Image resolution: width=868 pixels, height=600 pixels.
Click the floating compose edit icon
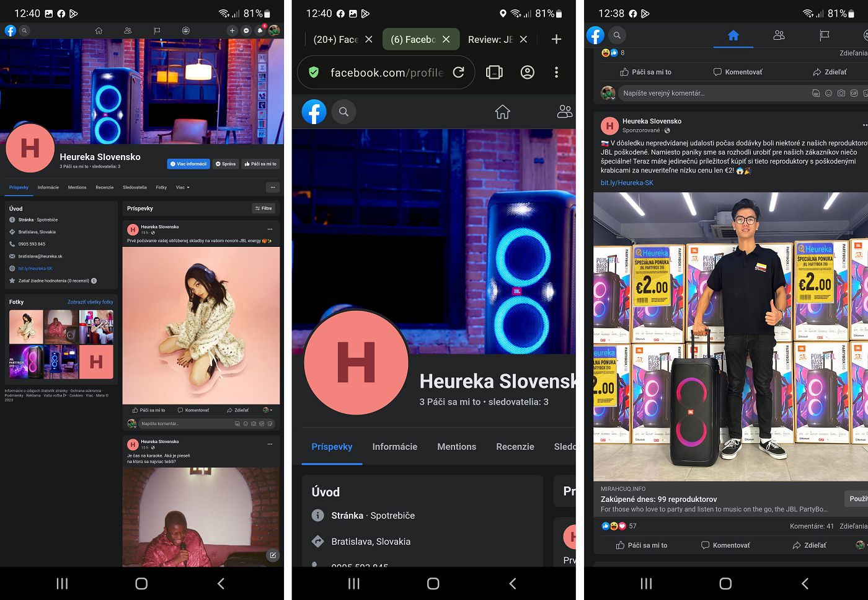coord(272,555)
